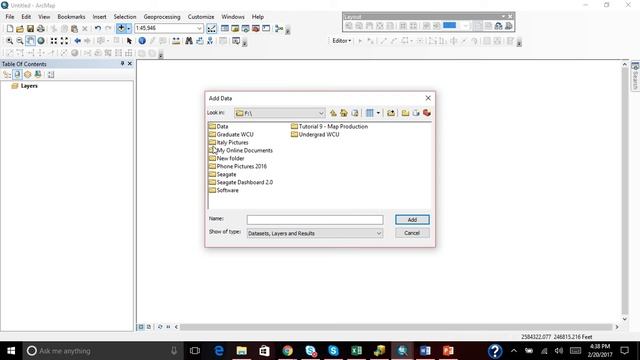The width and height of the screenshot is (640, 360).
Task: Select the Zoom Out tool
Action: (x=20, y=41)
